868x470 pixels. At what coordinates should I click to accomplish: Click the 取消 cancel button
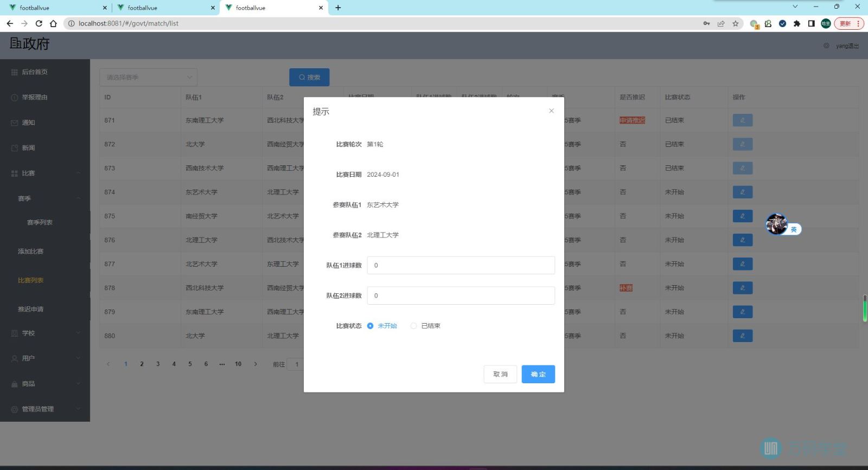tap(500, 374)
